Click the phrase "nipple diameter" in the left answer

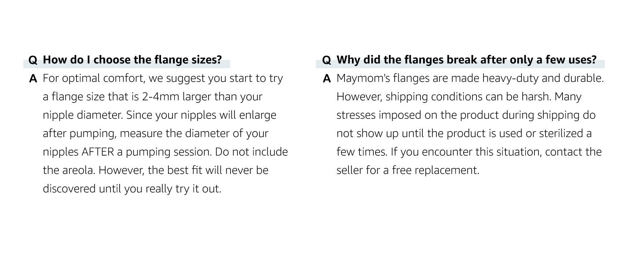83,115
